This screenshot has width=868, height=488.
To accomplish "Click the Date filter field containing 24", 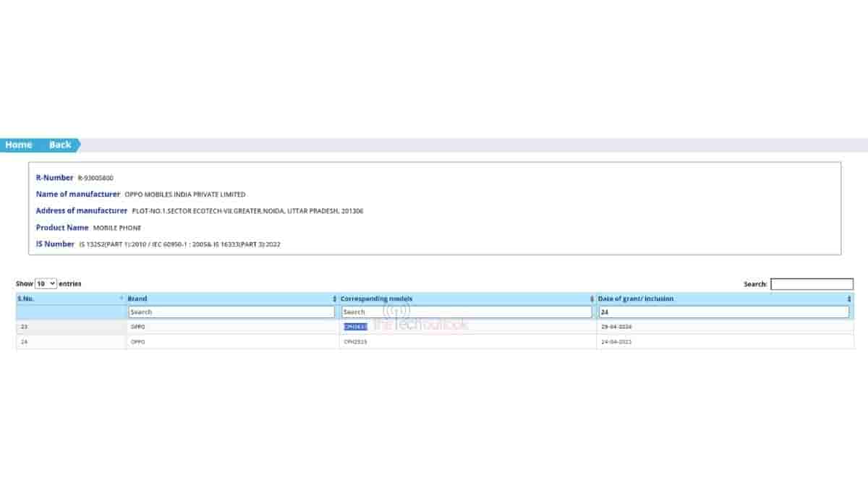I will 723,312.
